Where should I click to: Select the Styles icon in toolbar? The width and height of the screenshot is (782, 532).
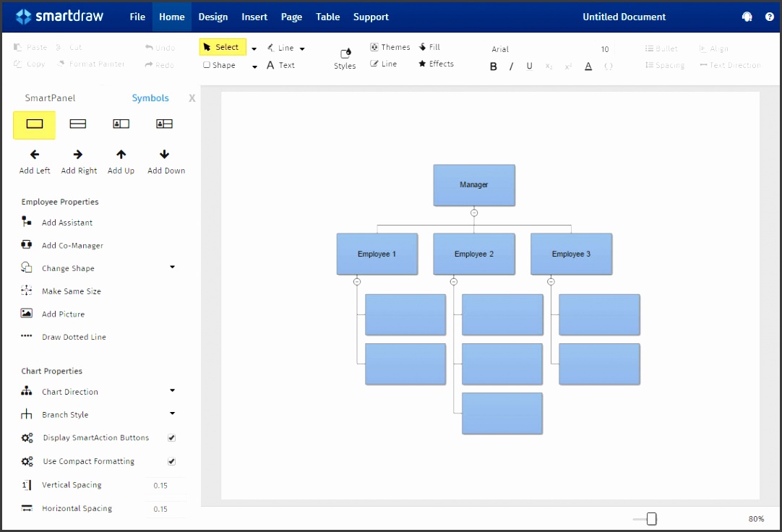point(345,53)
